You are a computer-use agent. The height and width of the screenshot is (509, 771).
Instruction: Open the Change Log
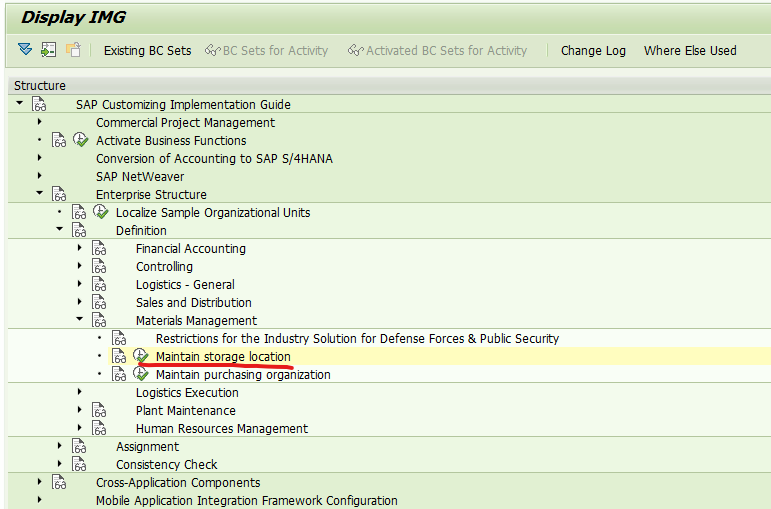click(x=593, y=51)
